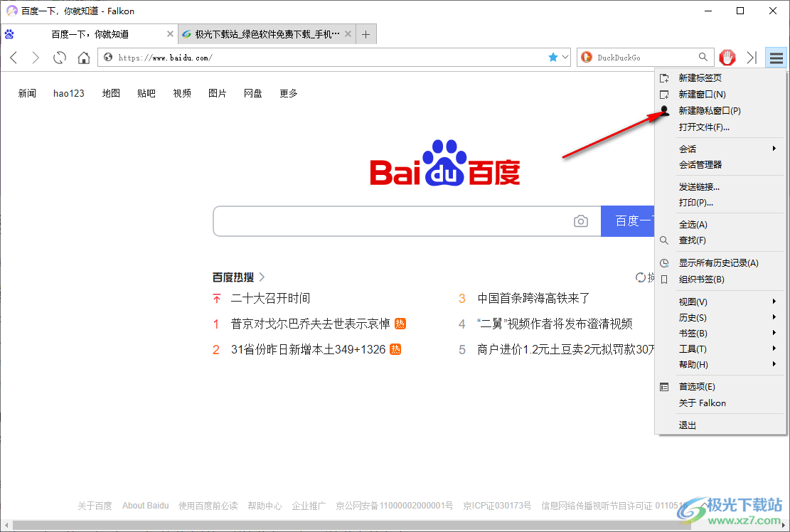Close the Baidu tab
This screenshot has height=532, width=790.
click(x=170, y=33)
